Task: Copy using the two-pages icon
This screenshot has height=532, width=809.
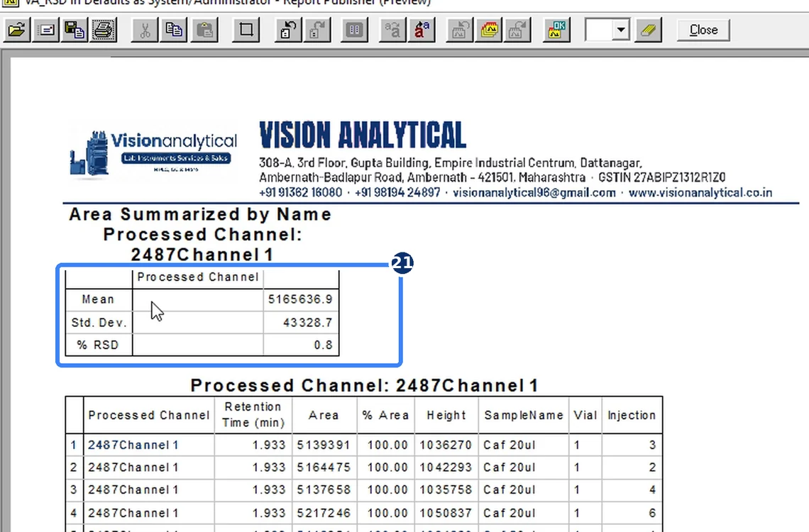Action: pos(174,30)
